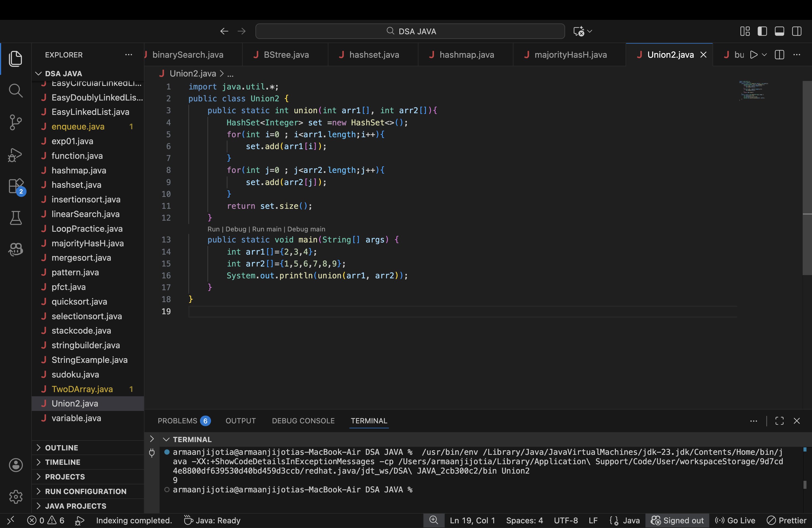The width and height of the screenshot is (812, 528).
Task: Click Split Editor Right icon
Action: click(779, 55)
